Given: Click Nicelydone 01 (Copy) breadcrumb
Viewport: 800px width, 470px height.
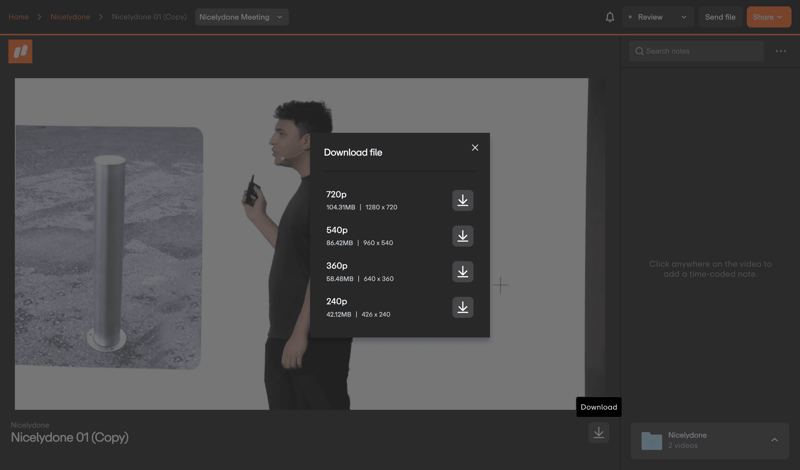Looking at the screenshot, I should pos(149,17).
